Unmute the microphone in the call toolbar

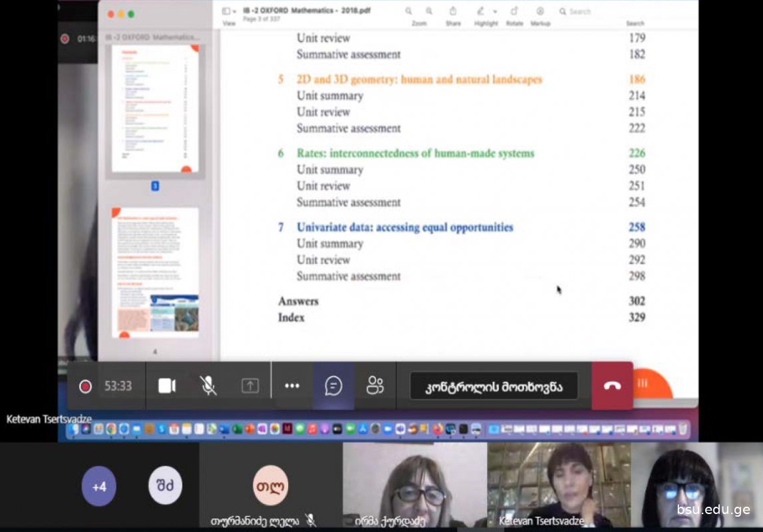[x=208, y=386]
